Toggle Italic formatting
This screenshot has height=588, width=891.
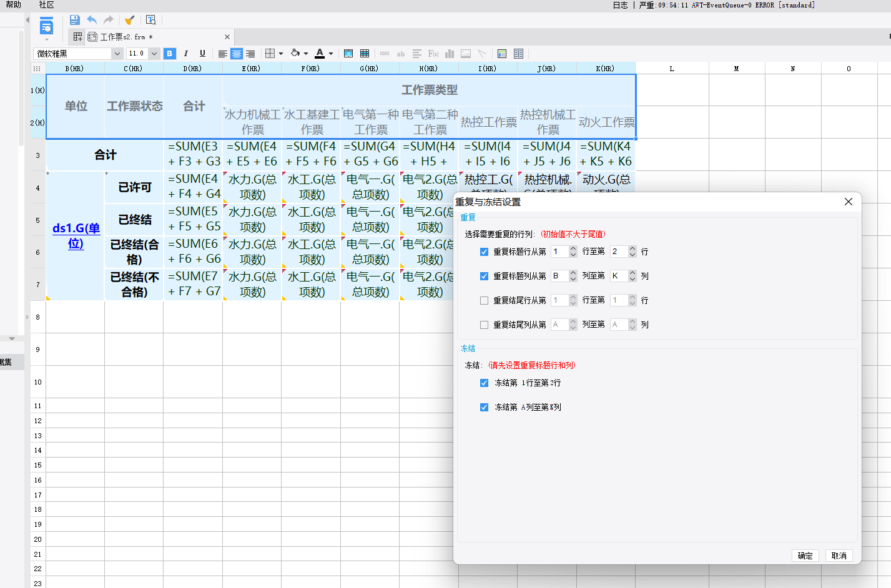(x=186, y=54)
